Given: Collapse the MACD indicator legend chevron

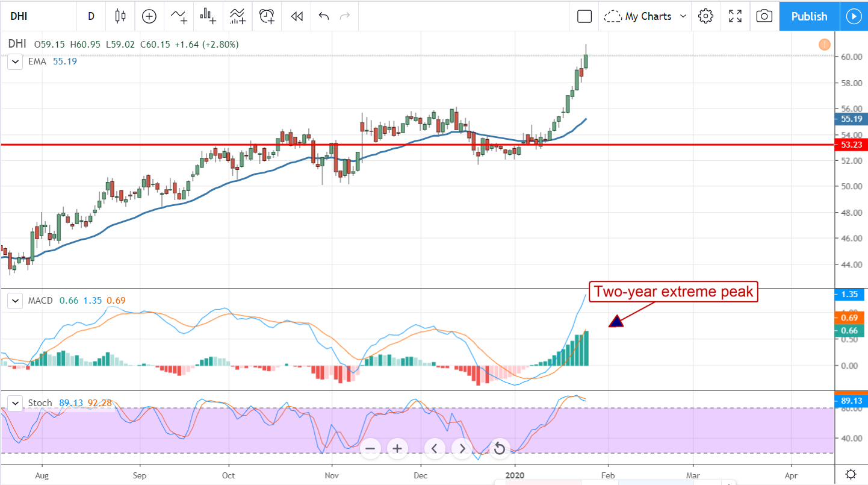Looking at the screenshot, I should 16,301.
